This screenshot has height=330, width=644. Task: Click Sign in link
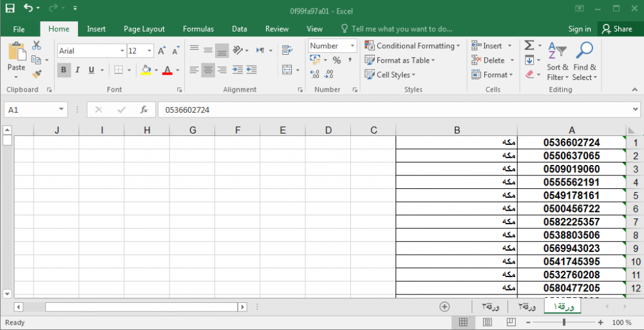(580, 29)
